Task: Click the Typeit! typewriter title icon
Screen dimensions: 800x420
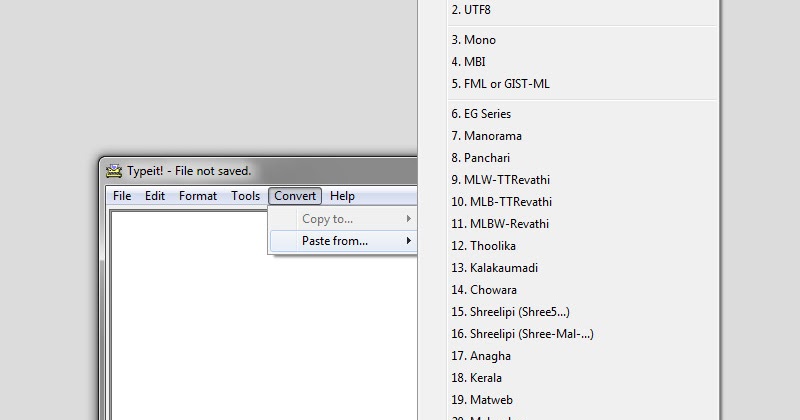Action: point(114,171)
